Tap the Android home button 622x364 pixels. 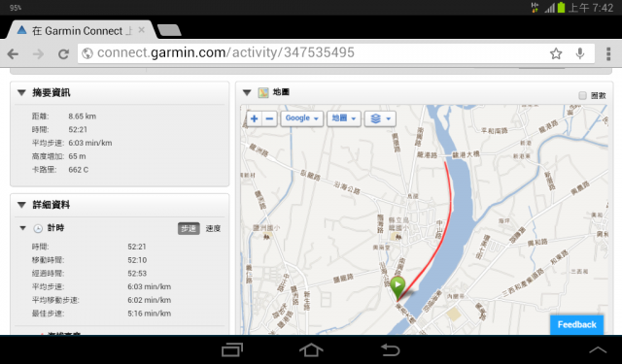[x=311, y=349]
